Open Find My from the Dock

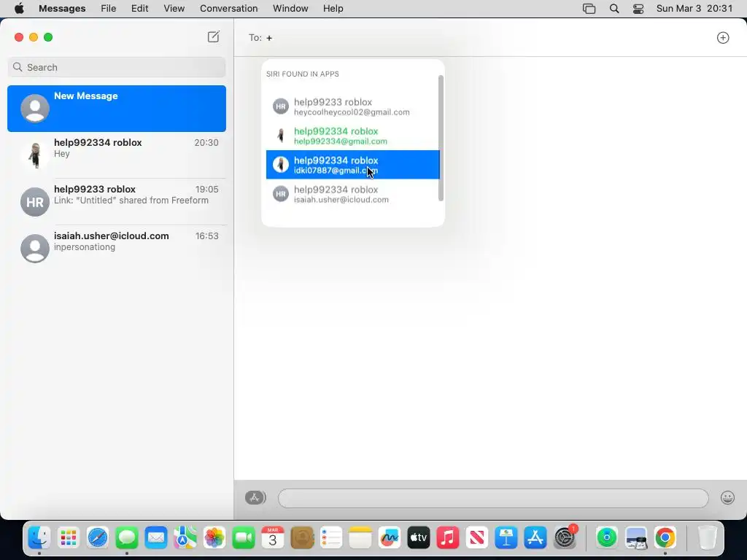(x=606, y=538)
